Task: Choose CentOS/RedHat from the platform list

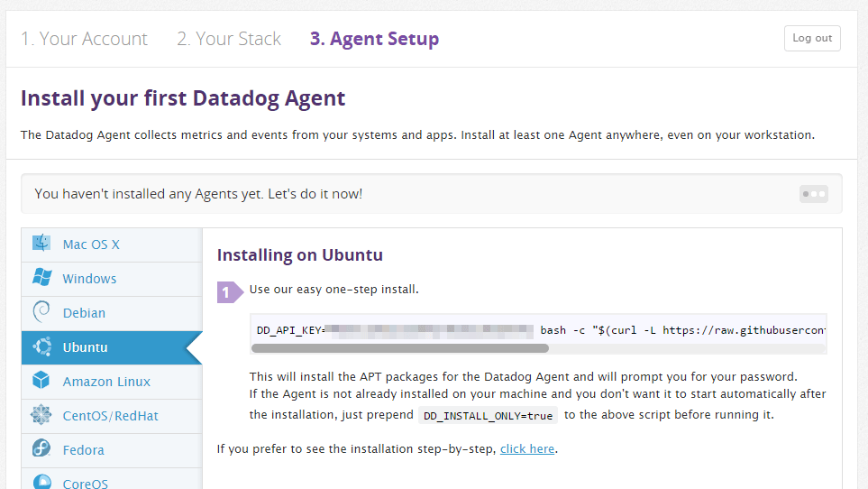Action: point(112,417)
